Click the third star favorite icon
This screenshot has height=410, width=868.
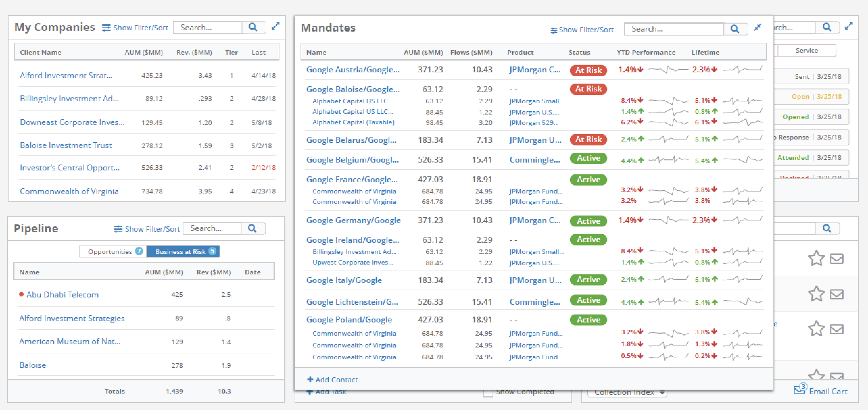816,329
